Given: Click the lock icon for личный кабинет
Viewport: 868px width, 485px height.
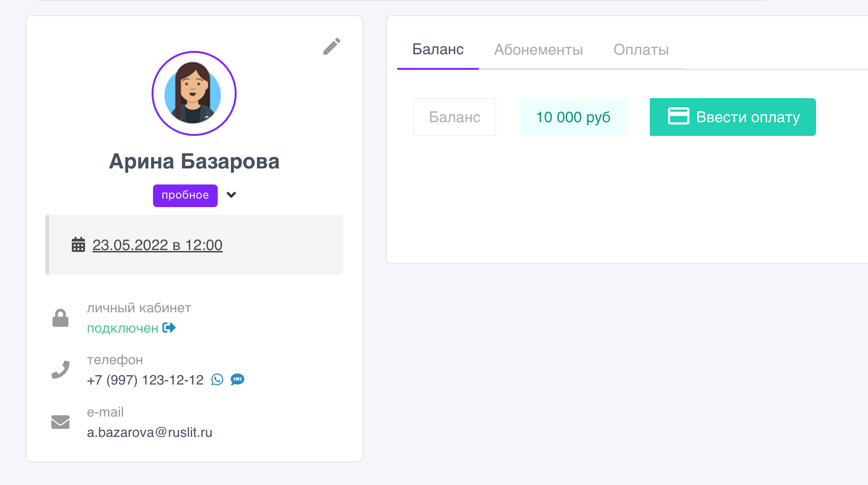Looking at the screenshot, I should pos(60,318).
